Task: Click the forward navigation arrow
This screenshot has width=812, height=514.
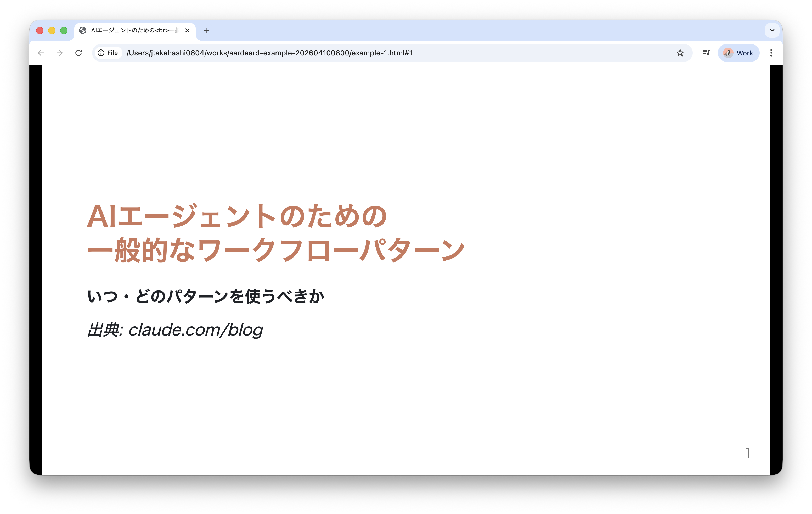Action: pos(59,53)
